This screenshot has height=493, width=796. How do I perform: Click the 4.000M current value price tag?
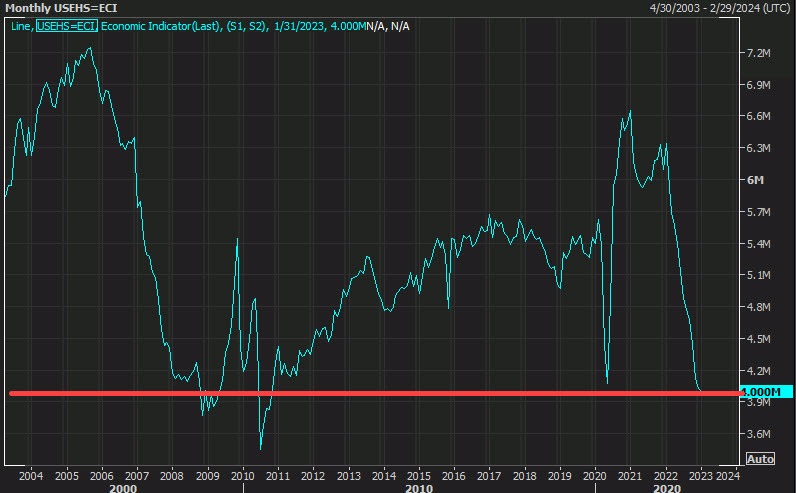pyautogui.click(x=766, y=391)
